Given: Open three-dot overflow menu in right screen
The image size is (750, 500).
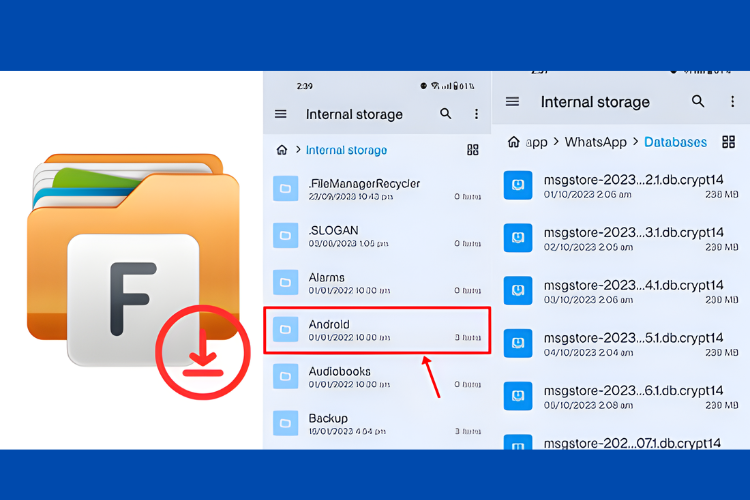Looking at the screenshot, I should pyautogui.click(x=732, y=101).
